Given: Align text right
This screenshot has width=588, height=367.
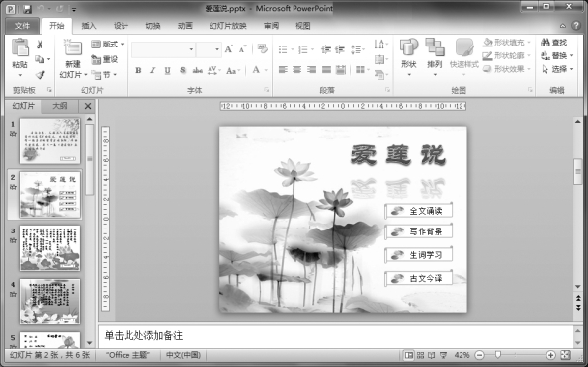Looking at the screenshot, I should point(311,70).
